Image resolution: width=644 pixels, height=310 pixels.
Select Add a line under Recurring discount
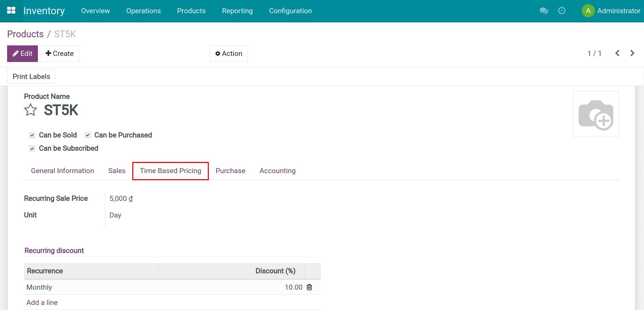(x=42, y=302)
